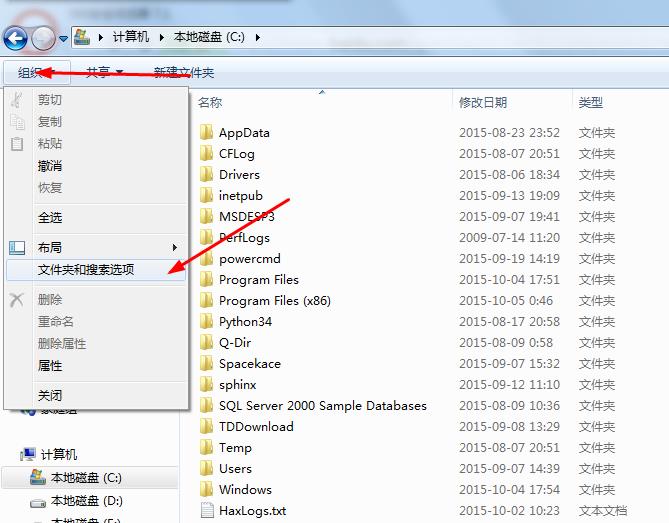
Task: Click the inetpub folder icon
Action: pos(207,195)
